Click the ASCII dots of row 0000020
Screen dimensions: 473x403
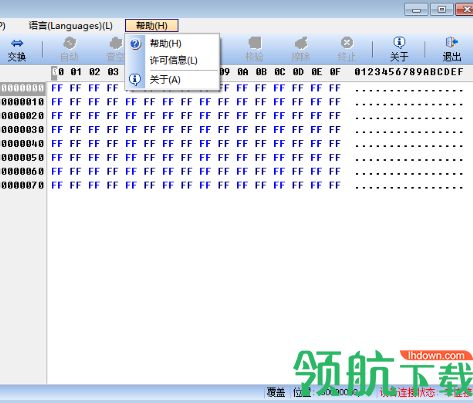[x=409, y=117]
